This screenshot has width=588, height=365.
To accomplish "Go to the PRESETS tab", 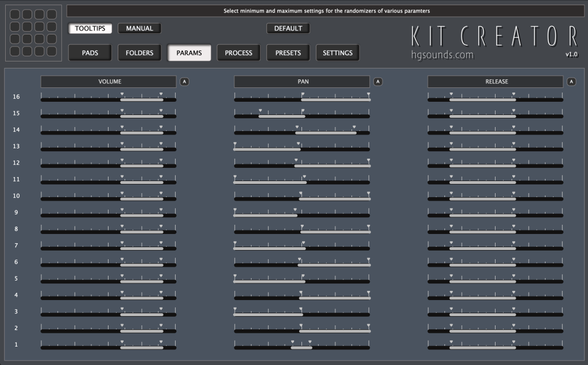I will coord(288,53).
